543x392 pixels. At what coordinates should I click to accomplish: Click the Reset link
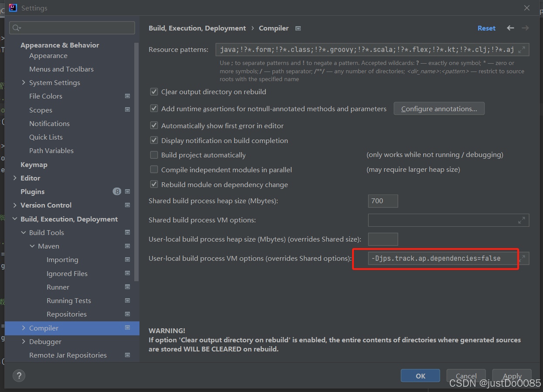(x=486, y=28)
